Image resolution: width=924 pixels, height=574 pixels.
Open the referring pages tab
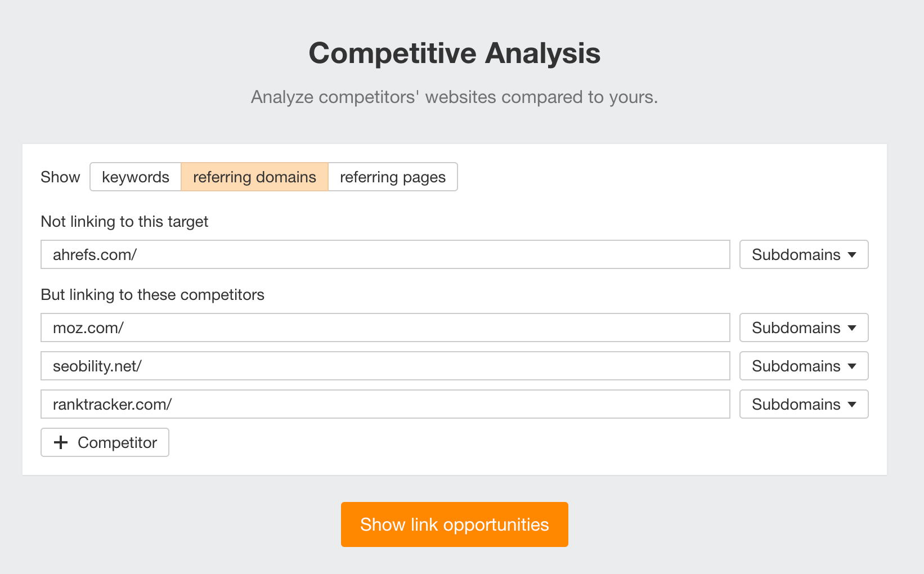point(392,177)
